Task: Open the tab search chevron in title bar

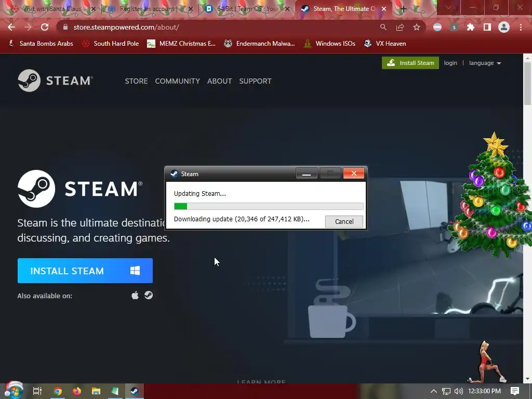Action: coord(448,7)
